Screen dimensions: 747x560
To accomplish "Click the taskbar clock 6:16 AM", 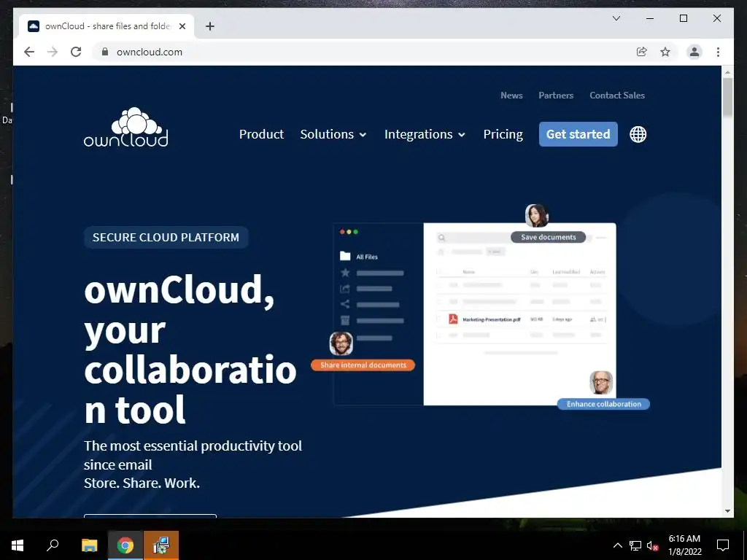I will point(684,539).
